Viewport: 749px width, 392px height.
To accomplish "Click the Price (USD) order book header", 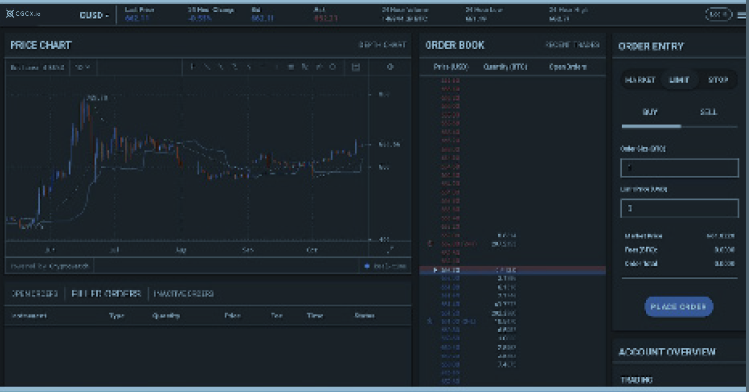I will point(451,67).
